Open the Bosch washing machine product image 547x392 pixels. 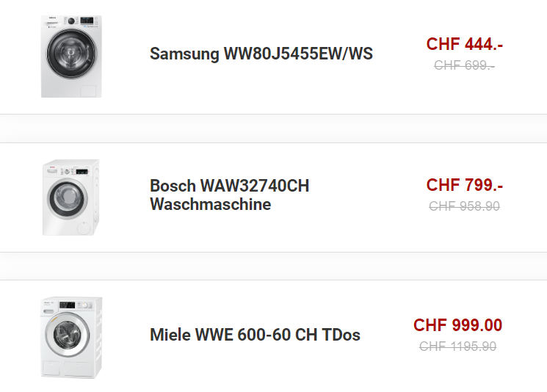tap(70, 197)
